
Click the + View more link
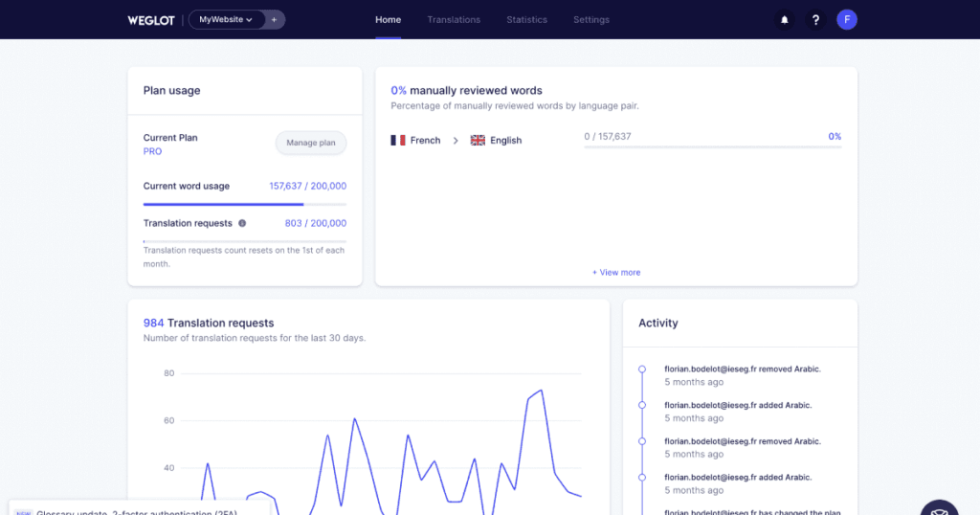pyautogui.click(x=616, y=272)
